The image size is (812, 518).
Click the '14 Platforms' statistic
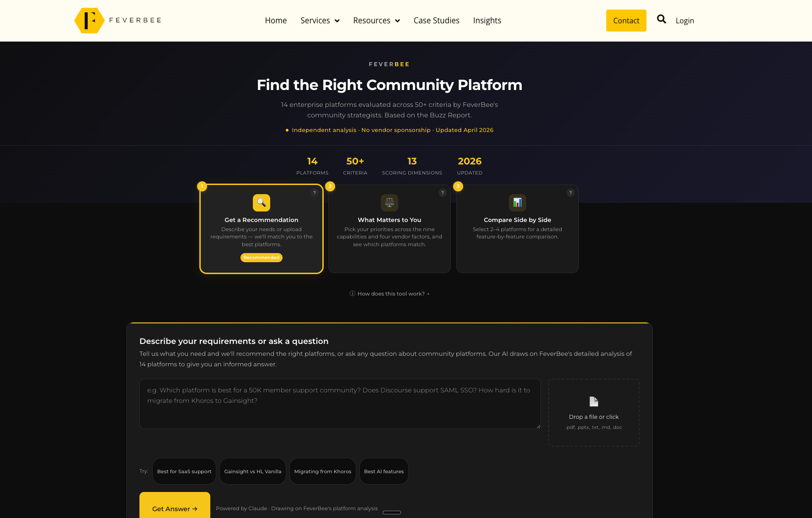pos(312,166)
